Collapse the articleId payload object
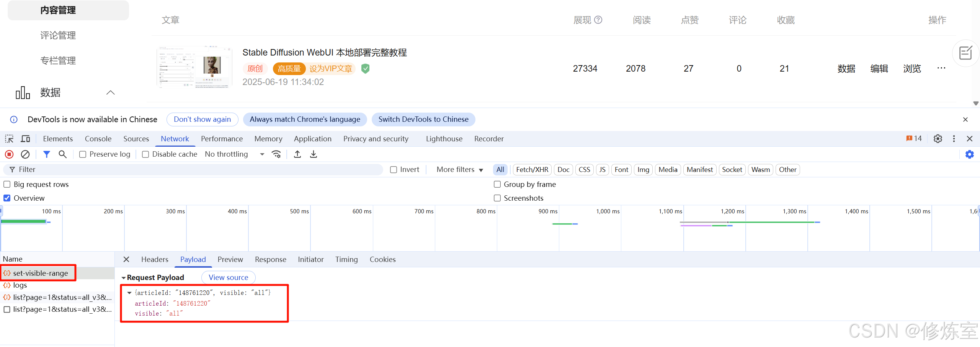This screenshot has height=347, width=980. click(129, 293)
